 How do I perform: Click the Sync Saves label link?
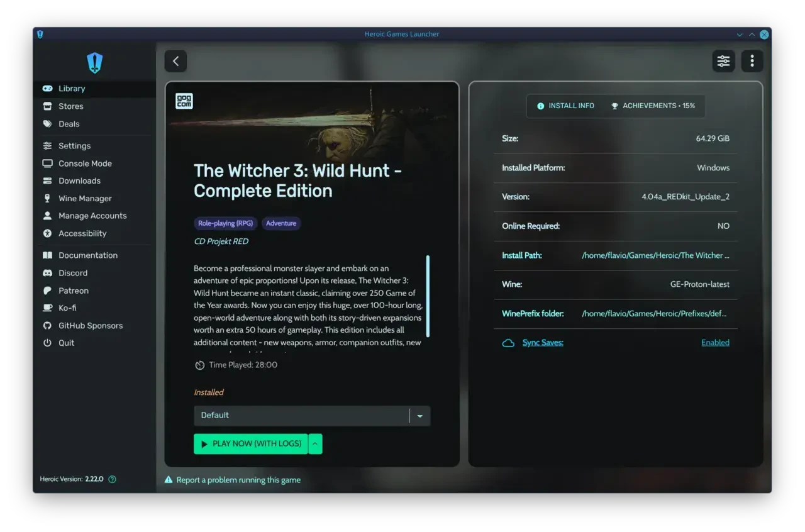(x=543, y=343)
